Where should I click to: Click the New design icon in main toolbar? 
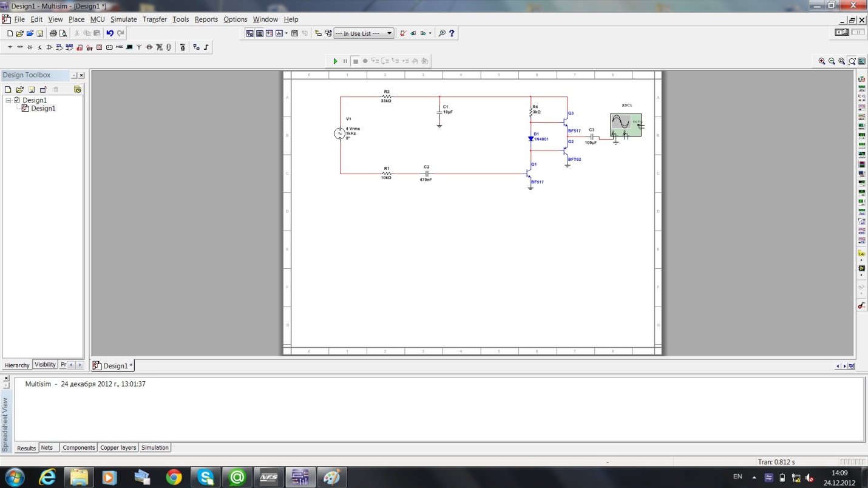[x=10, y=33]
